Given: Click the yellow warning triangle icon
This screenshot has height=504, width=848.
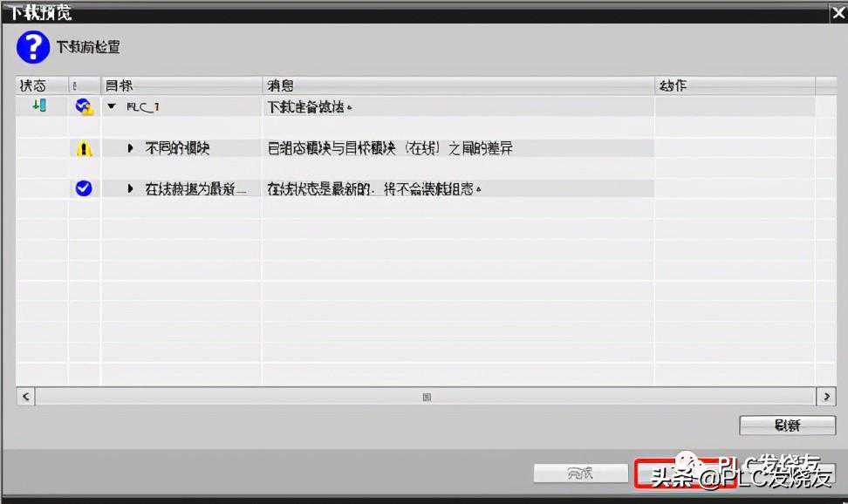Looking at the screenshot, I should click(x=84, y=148).
